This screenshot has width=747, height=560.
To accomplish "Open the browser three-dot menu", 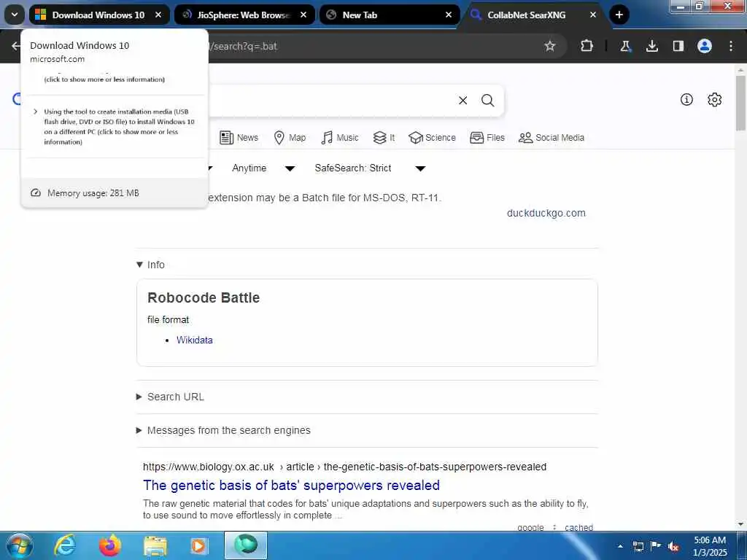I will 731,46.
